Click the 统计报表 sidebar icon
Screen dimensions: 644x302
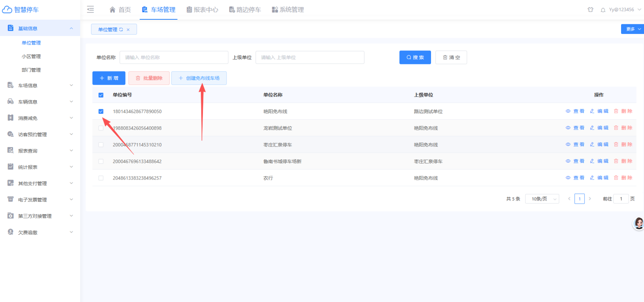coord(10,167)
